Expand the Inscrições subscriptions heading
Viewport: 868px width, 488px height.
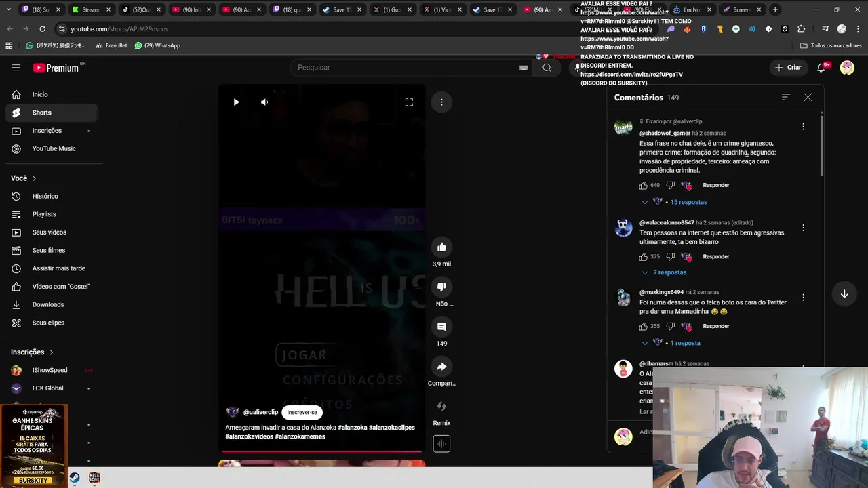[32, 352]
